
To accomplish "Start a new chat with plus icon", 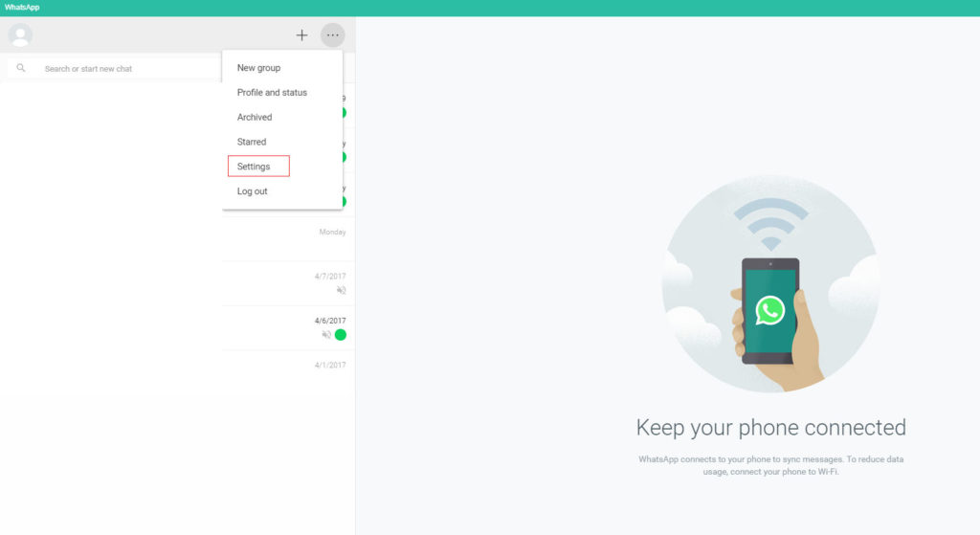I will pos(301,35).
